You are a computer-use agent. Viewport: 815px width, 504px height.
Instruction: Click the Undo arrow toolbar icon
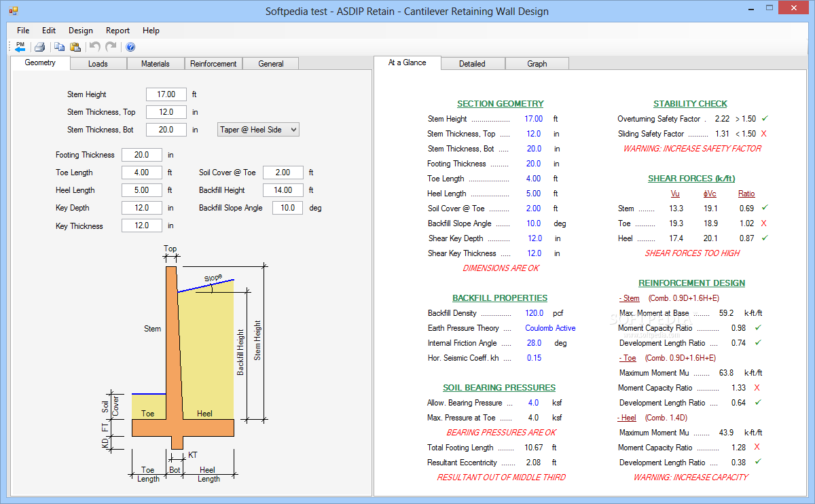click(95, 47)
